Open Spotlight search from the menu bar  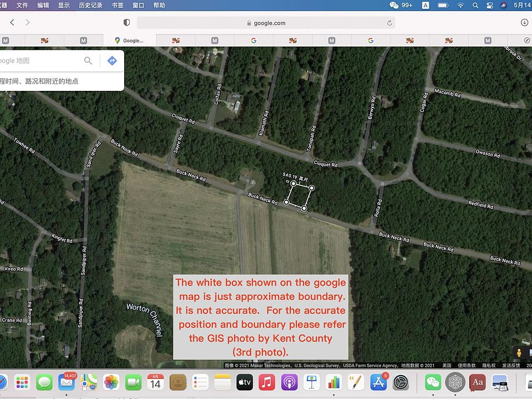(x=475, y=5)
